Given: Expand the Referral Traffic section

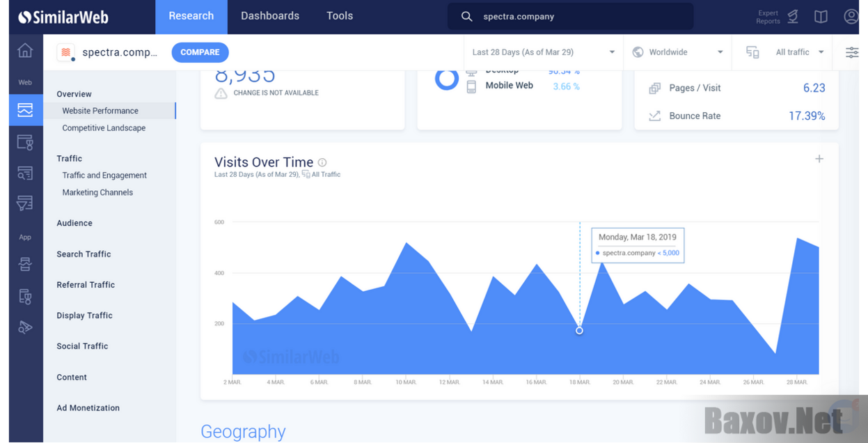Looking at the screenshot, I should [86, 285].
